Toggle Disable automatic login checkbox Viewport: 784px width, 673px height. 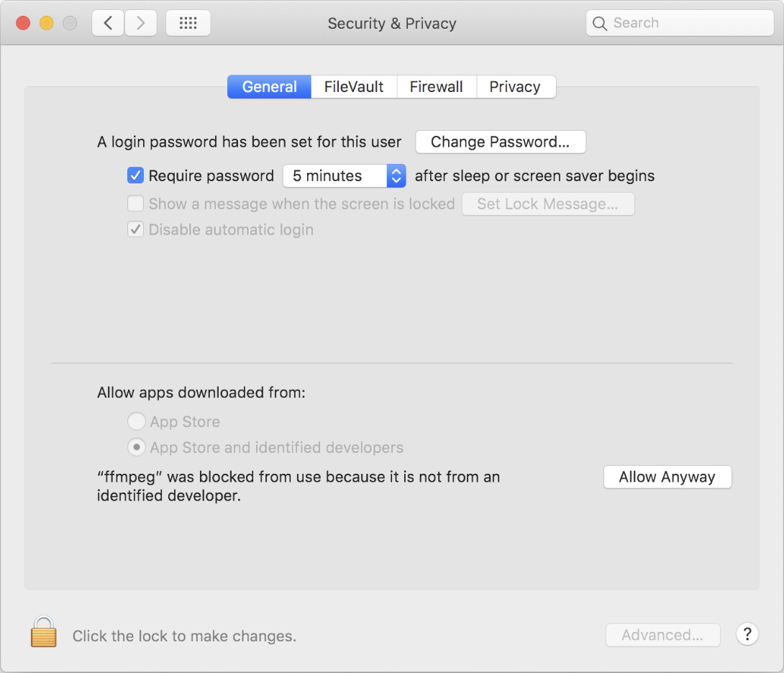[135, 230]
